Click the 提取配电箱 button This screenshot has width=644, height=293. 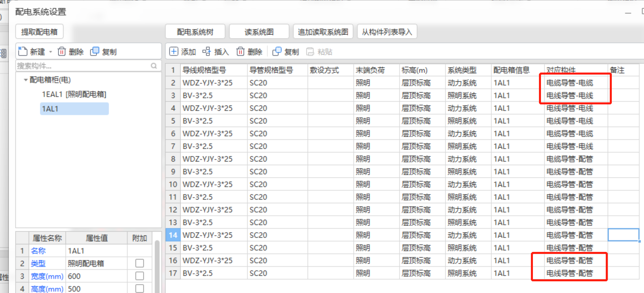[x=39, y=32]
